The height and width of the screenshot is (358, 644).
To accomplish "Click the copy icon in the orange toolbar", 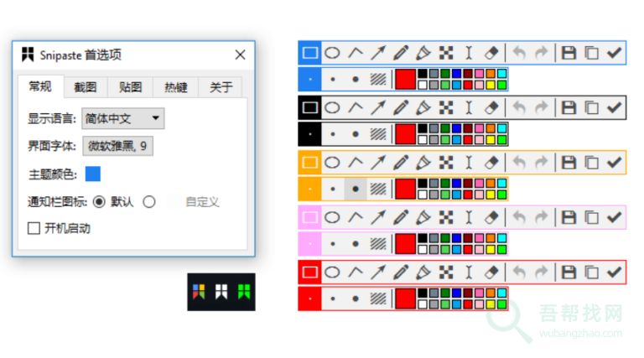I will [x=591, y=162].
